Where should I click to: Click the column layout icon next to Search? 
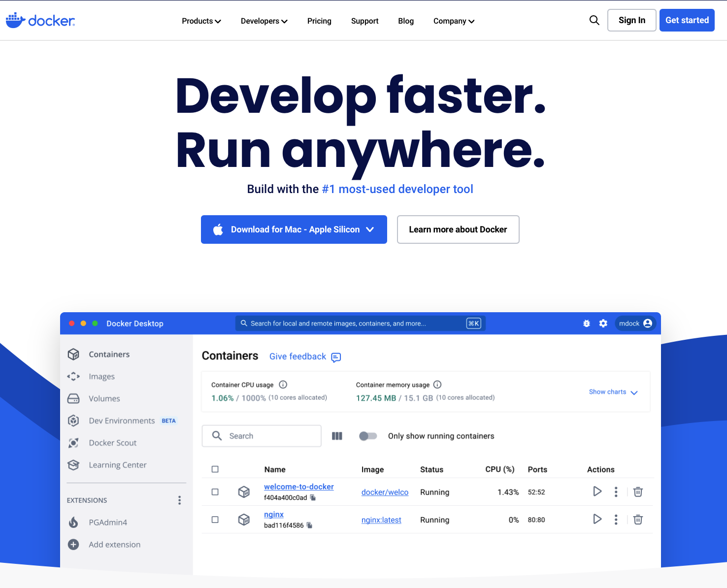(x=337, y=436)
